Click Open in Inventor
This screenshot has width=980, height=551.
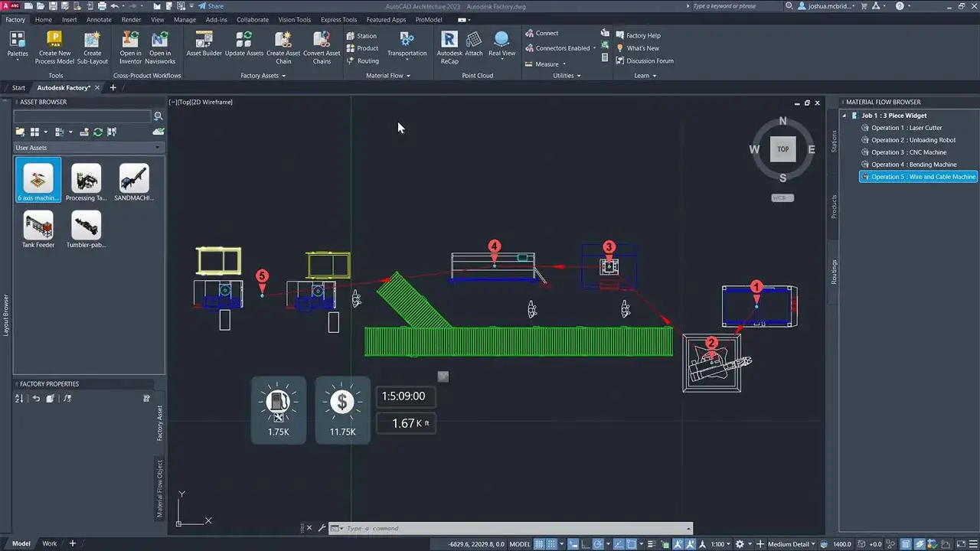(130, 47)
